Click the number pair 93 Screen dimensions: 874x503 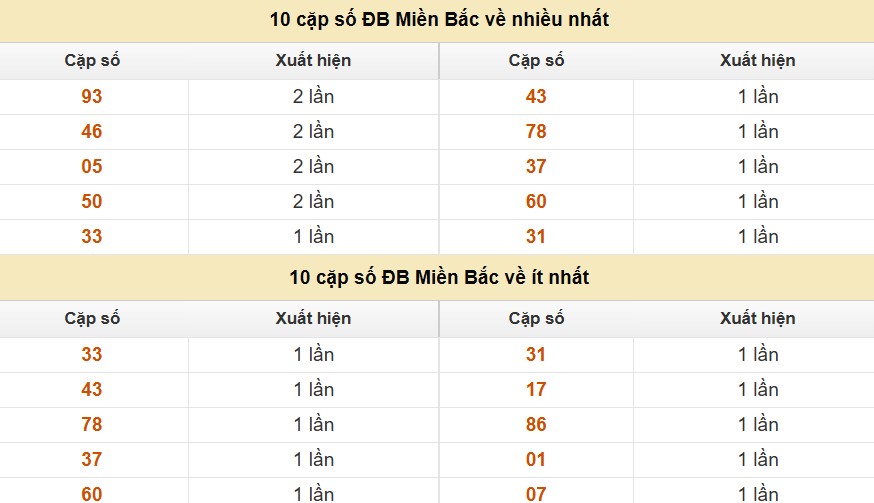92,97
